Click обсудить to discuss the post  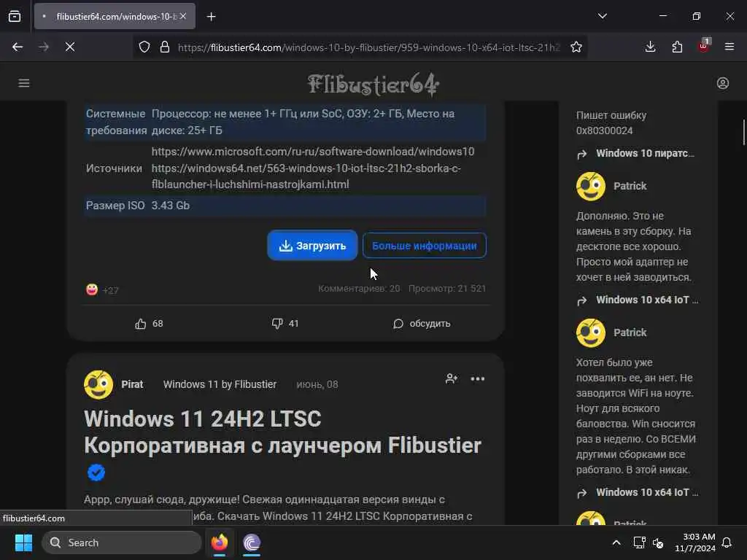click(x=422, y=324)
